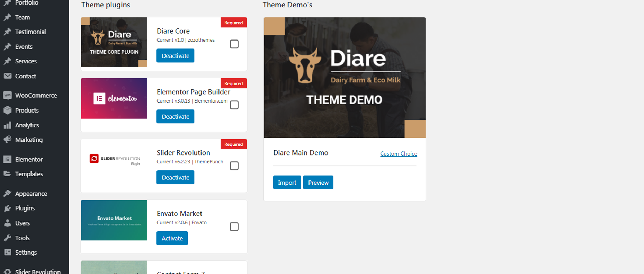
Task: Enable the Envato Market checkbox
Action: [x=234, y=227]
